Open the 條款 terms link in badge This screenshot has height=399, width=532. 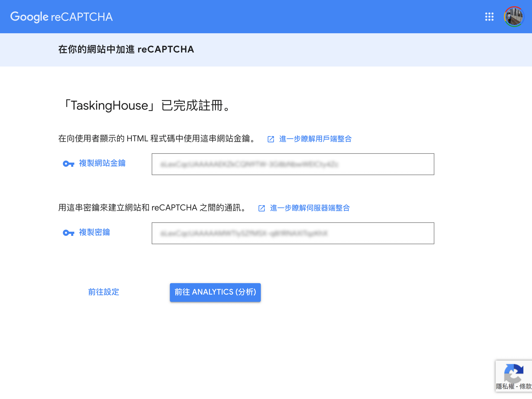pos(525,387)
